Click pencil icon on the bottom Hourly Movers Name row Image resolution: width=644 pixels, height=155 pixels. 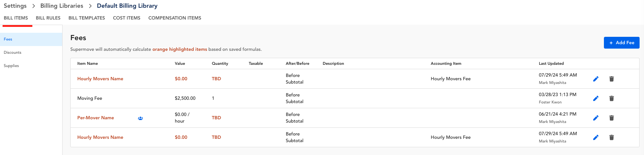(x=596, y=137)
